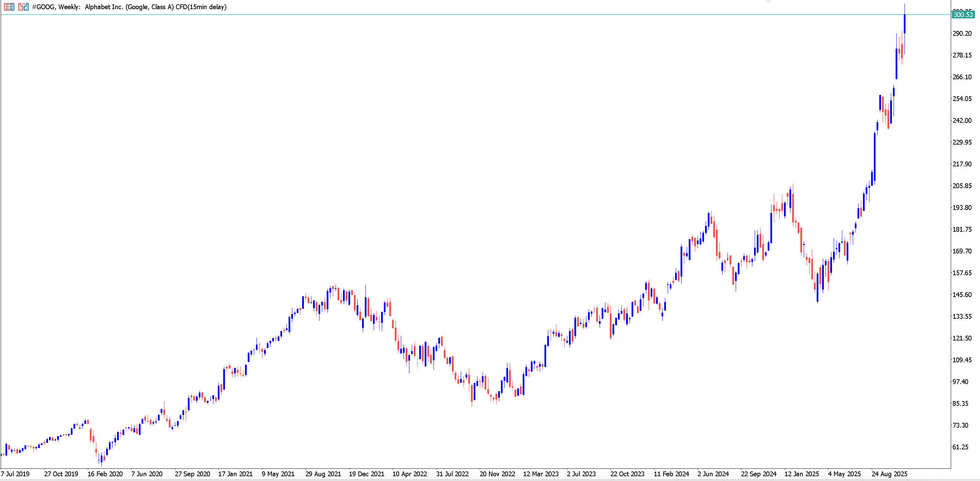
Task: Click the 20 Nov 2022 date label
Action: (497, 474)
